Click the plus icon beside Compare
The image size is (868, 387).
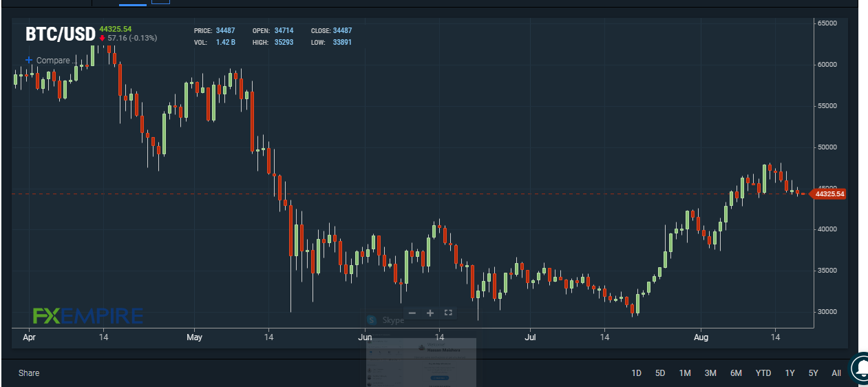click(x=29, y=61)
